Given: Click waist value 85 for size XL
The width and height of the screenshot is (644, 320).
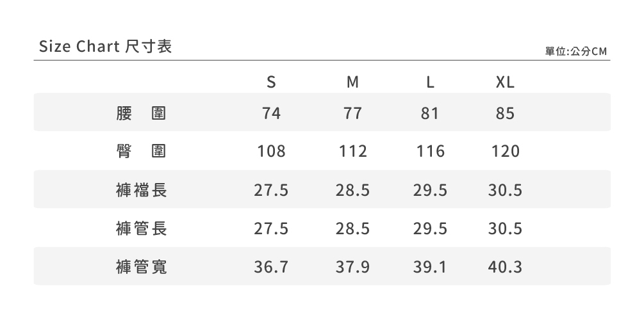Looking at the screenshot, I should pyautogui.click(x=505, y=113).
